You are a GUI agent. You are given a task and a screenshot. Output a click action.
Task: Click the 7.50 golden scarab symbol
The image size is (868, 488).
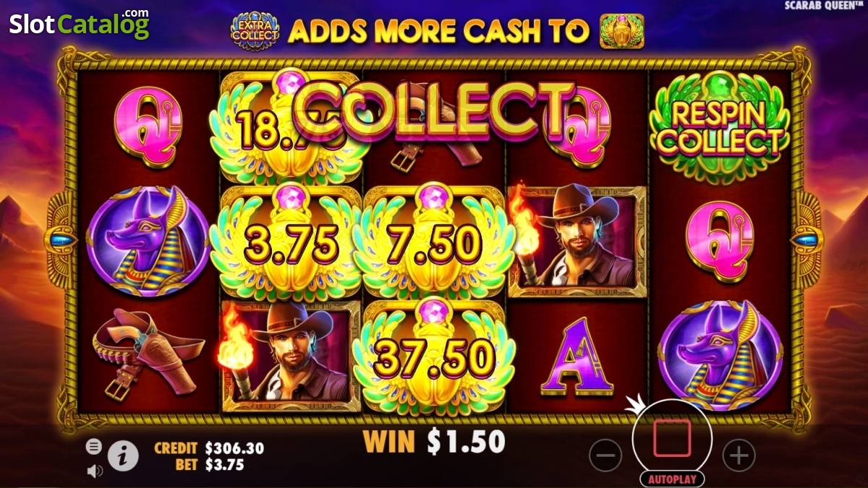435,242
